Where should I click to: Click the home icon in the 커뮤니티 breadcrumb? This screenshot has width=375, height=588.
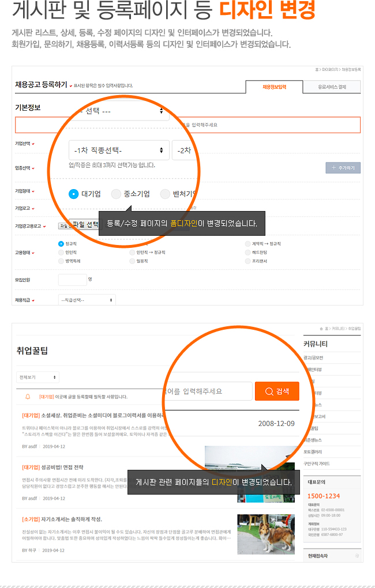(321, 329)
